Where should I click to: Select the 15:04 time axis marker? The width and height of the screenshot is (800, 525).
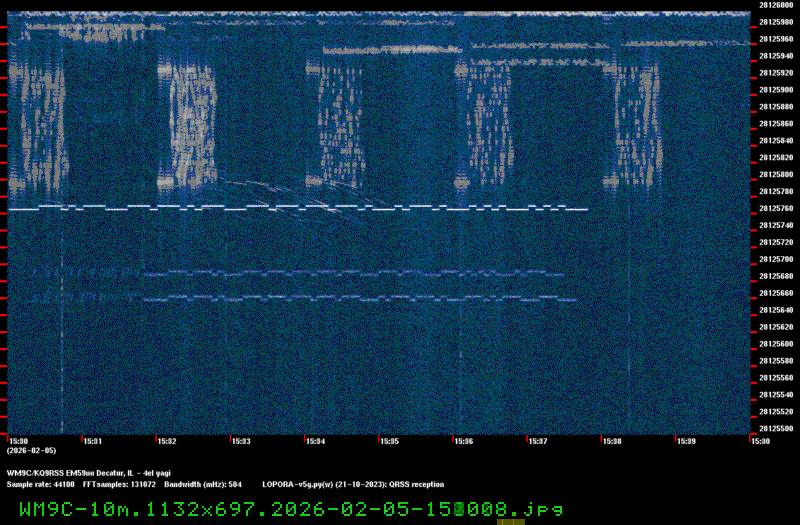tap(315, 441)
